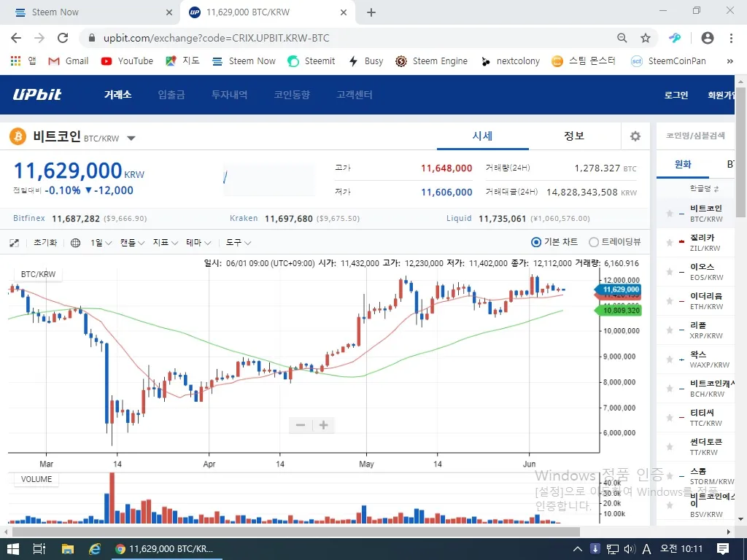This screenshot has width=747, height=560.
Task: Launch Internet Explorer from taskbar
Action: (95, 549)
